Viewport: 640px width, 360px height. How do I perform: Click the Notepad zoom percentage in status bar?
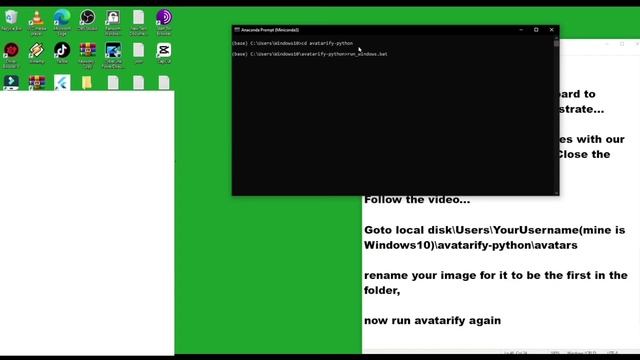coord(555,352)
